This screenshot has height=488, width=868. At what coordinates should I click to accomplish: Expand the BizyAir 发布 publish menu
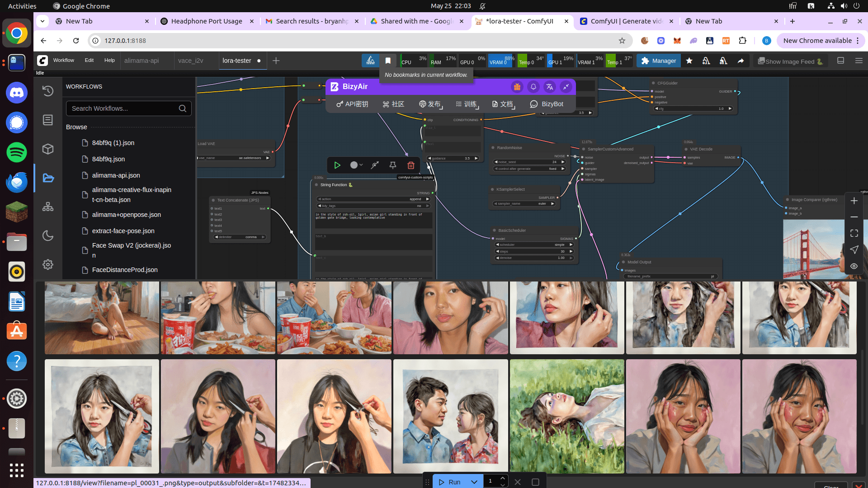tap(430, 104)
